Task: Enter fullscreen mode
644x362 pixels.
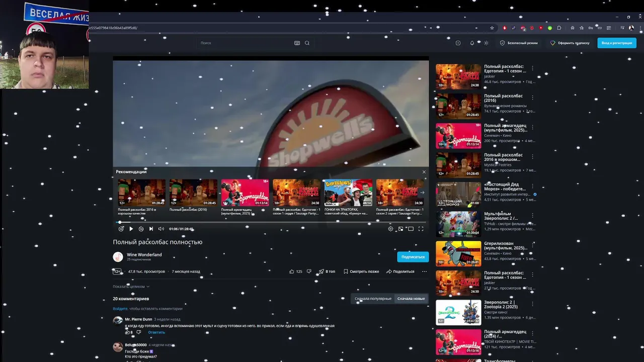Action: click(x=421, y=229)
